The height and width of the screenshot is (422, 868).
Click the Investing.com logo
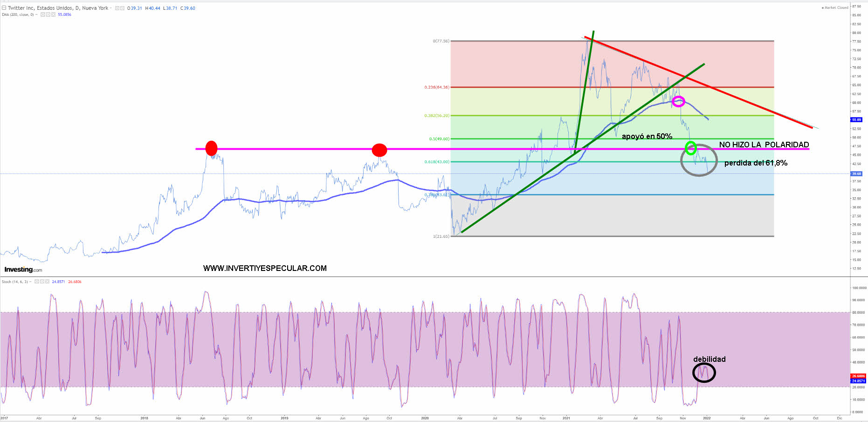(23, 270)
